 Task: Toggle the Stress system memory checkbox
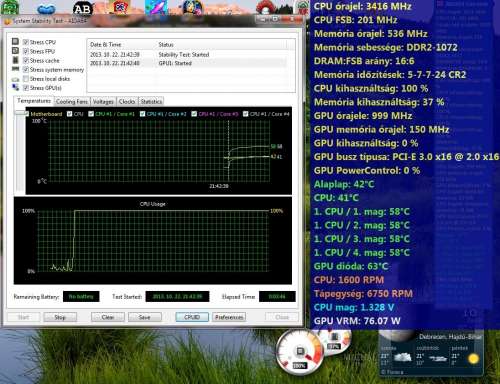coord(26,69)
